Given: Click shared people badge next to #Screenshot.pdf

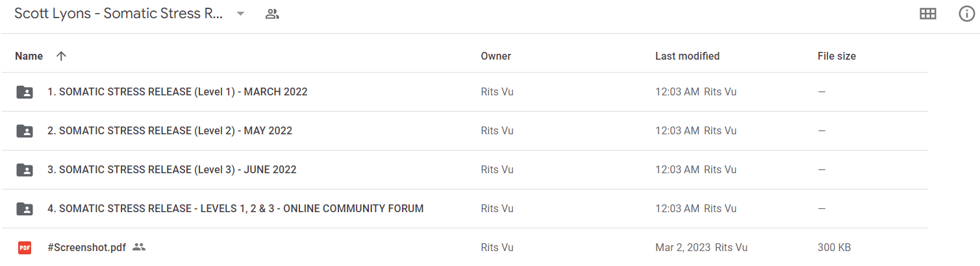Looking at the screenshot, I should (x=139, y=247).
